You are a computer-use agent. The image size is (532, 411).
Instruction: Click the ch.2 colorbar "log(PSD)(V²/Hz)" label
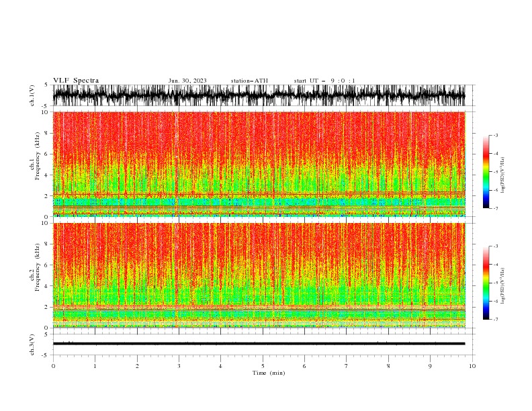502,286
